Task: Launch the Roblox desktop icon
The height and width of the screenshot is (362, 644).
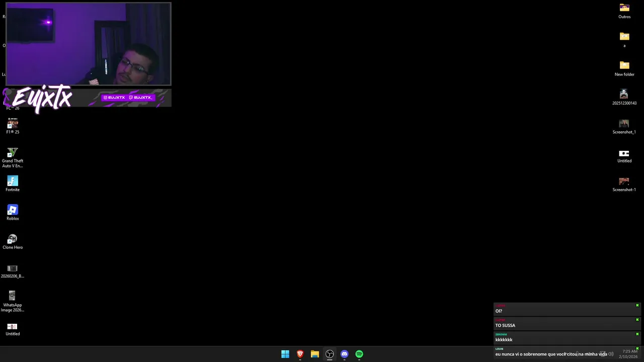Action: [x=13, y=212]
